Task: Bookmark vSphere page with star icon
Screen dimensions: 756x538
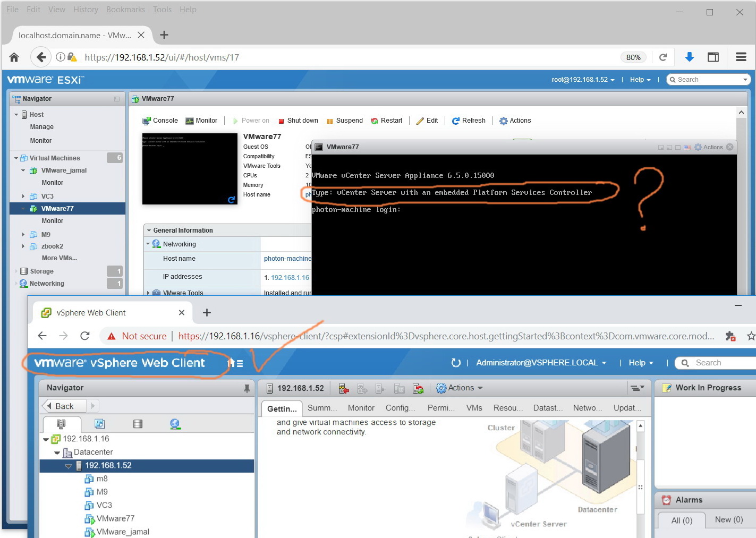Action: [751, 336]
